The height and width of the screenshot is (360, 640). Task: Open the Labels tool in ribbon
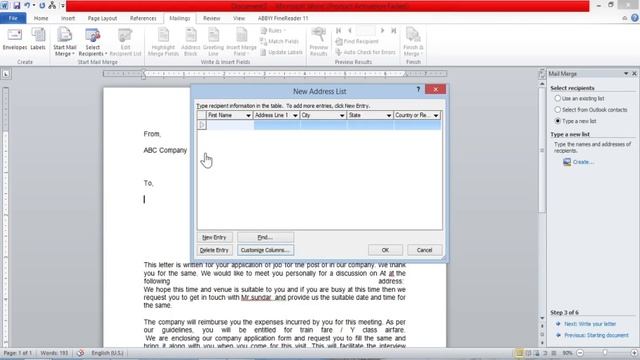tap(38, 40)
